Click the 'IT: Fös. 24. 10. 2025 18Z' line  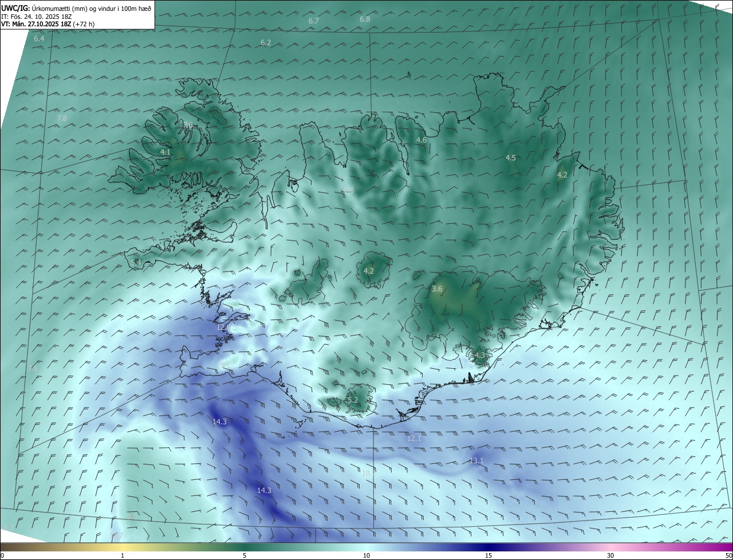[x=37, y=16]
